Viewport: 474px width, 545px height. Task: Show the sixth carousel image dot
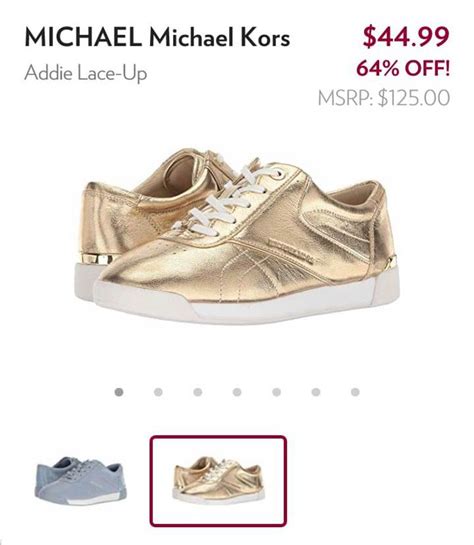click(x=316, y=392)
